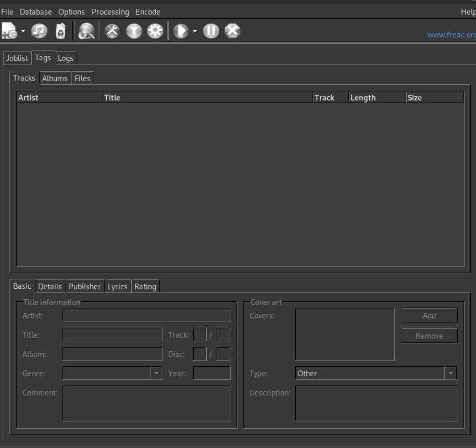This screenshot has height=448, width=476.
Task: Query the CDDB database
Action: (x=86, y=31)
